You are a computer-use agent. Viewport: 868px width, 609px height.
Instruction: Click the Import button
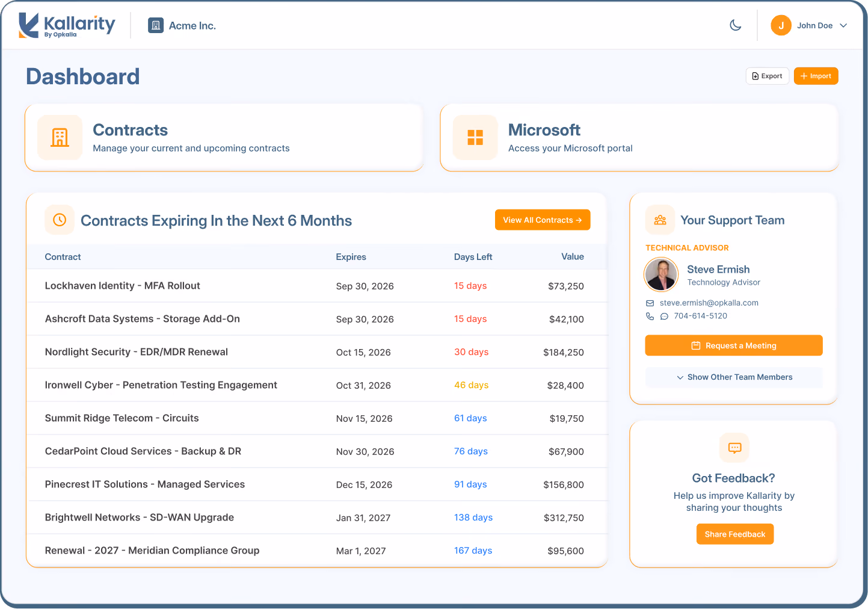[816, 76]
